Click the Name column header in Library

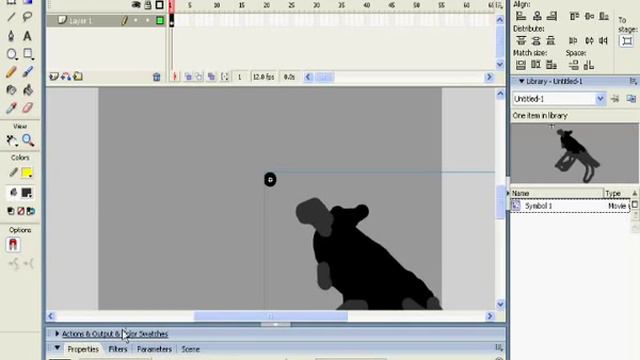[557, 193]
